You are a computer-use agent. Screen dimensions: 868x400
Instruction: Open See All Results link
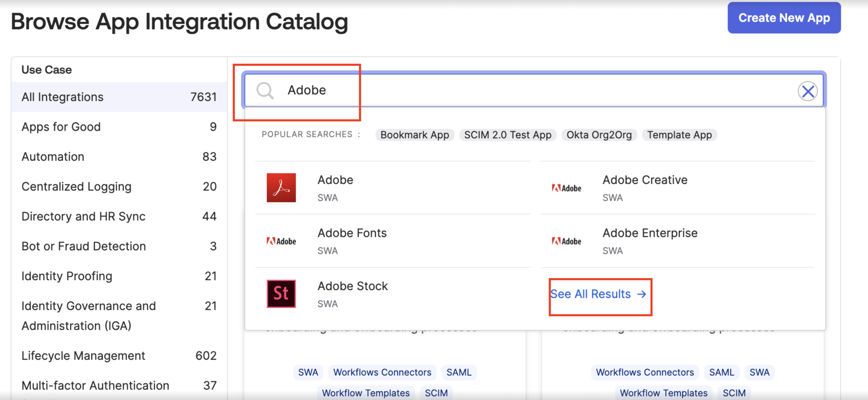pyautogui.click(x=598, y=294)
